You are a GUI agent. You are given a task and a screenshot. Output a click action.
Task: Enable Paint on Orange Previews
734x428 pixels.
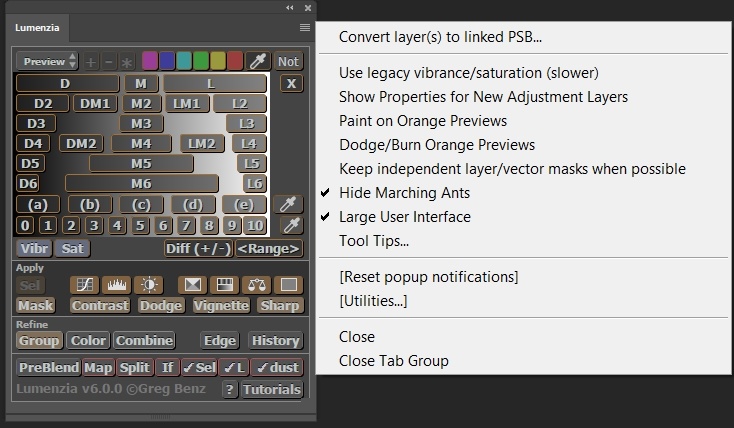423,121
